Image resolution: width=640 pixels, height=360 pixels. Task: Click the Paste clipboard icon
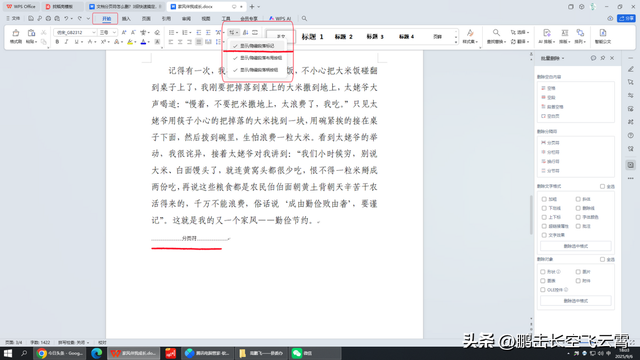click(x=31, y=33)
